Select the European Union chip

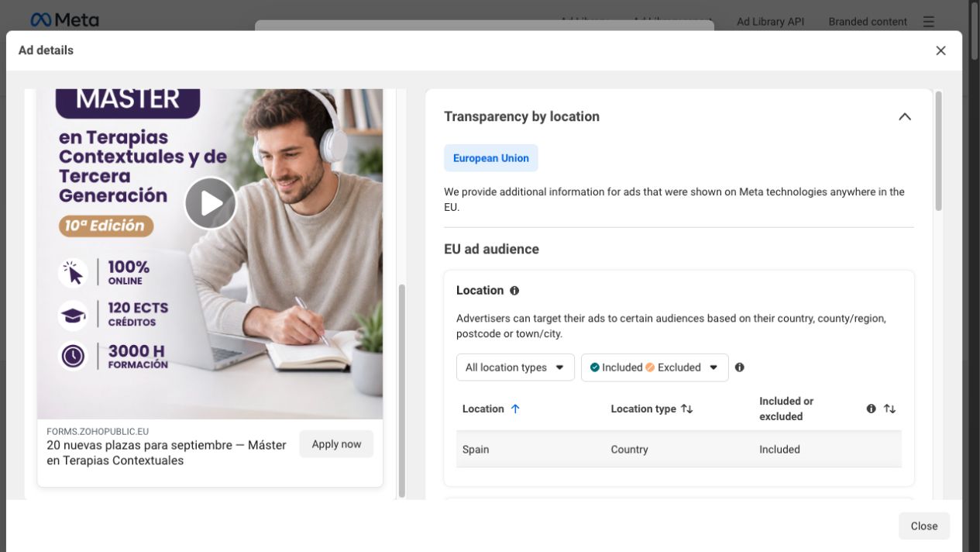point(491,158)
